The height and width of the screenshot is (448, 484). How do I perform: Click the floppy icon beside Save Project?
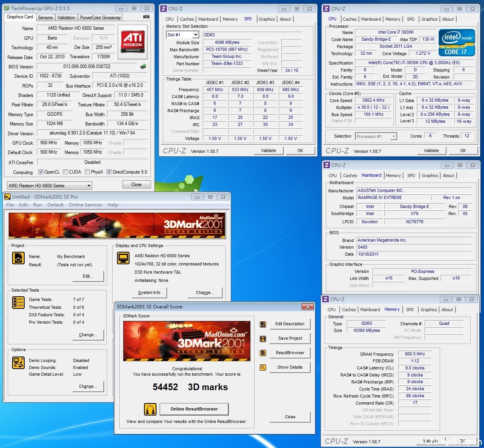[263, 339]
